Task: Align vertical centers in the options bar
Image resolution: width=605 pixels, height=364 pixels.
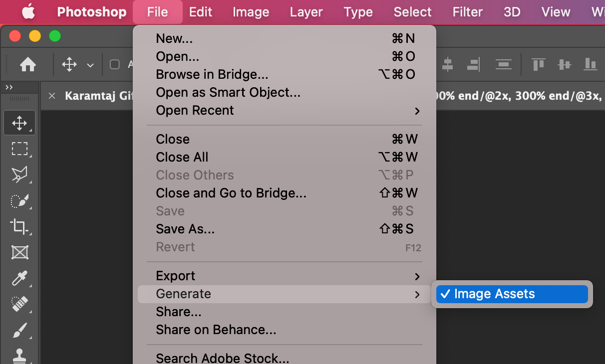Action: click(564, 64)
